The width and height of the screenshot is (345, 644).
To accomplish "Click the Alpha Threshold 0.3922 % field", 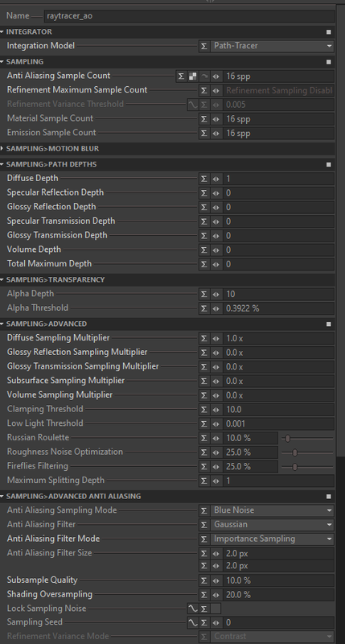I will (278, 308).
